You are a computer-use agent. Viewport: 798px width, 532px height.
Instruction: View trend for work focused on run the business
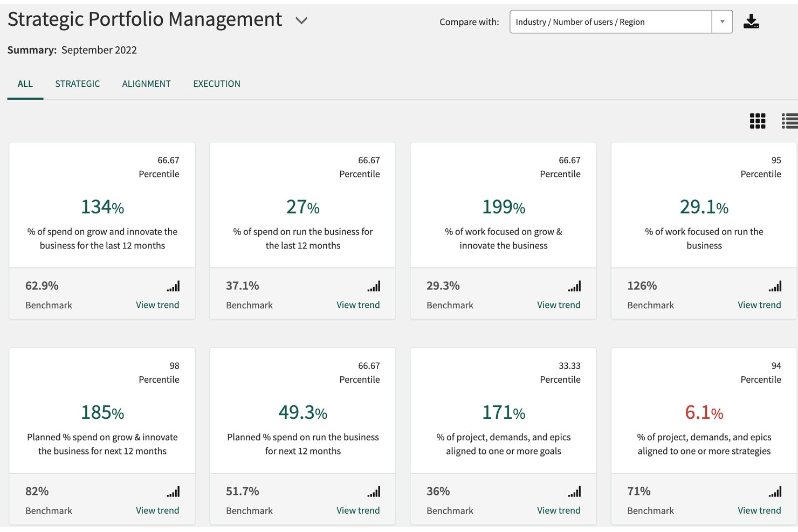point(759,305)
